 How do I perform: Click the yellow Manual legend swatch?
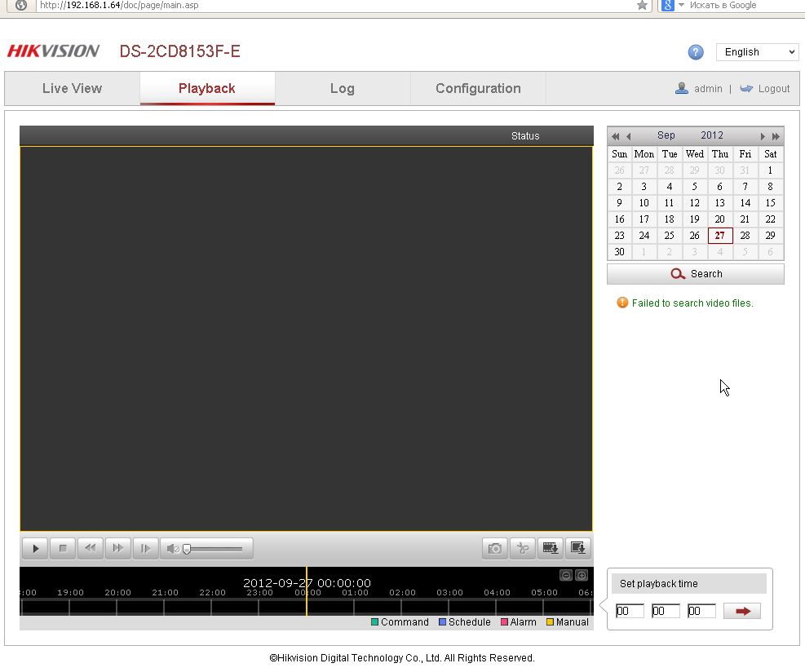click(x=550, y=622)
